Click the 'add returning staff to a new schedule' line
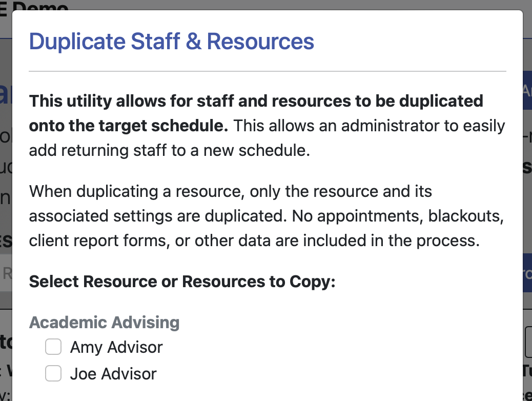The height and width of the screenshot is (401, 532). tap(169, 150)
